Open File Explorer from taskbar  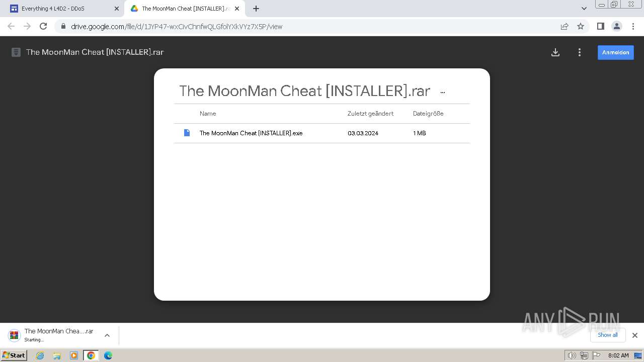[57, 355]
